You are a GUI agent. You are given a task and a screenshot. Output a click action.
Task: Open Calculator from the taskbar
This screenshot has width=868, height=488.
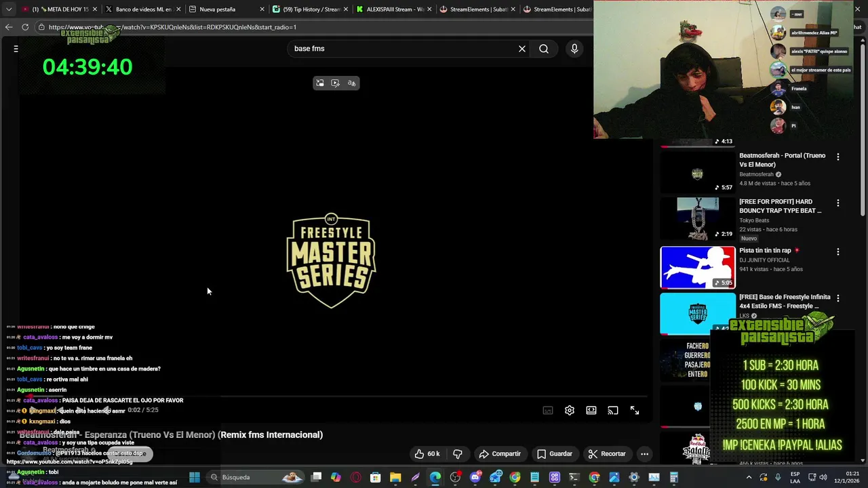point(674,477)
